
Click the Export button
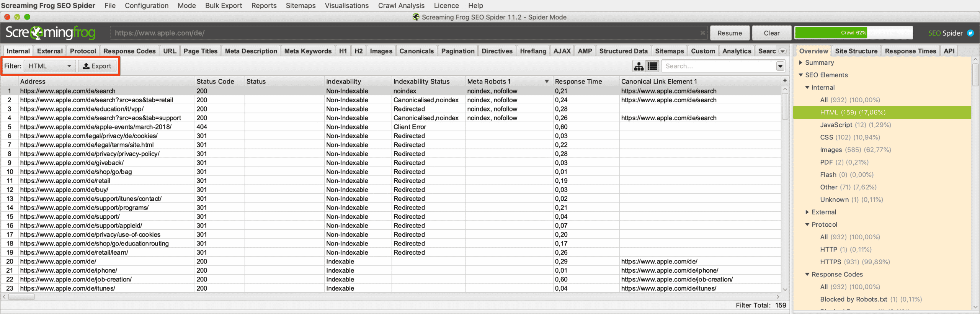[x=97, y=66]
